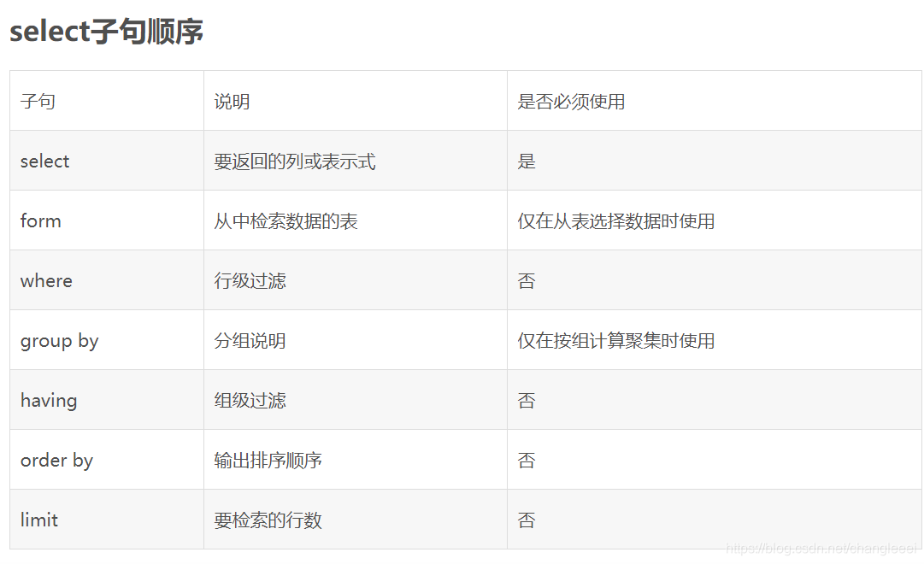
Task: Select the 'select' clause cell
Action: click(x=107, y=161)
